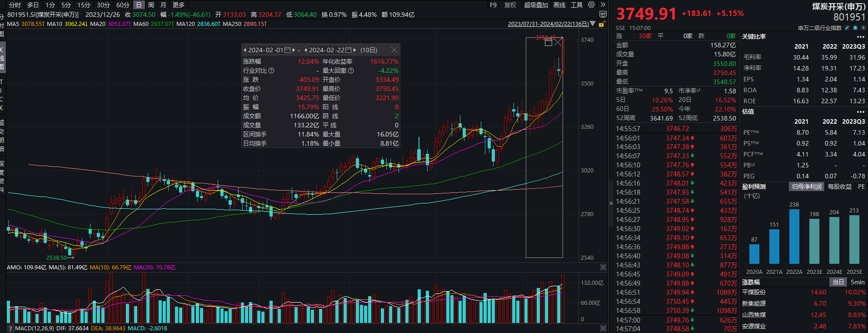
Task: Click the yellow unlock date range icon
Action: click(602, 24)
